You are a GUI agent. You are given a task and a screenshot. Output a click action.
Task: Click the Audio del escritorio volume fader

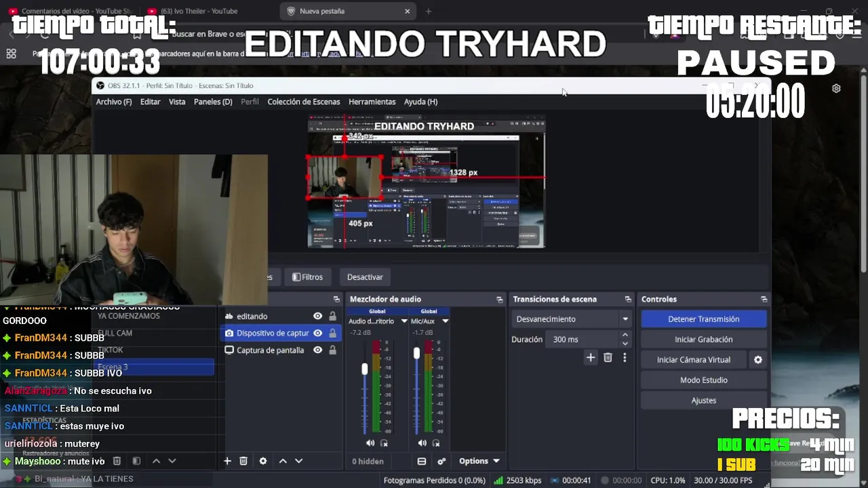click(365, 369)
